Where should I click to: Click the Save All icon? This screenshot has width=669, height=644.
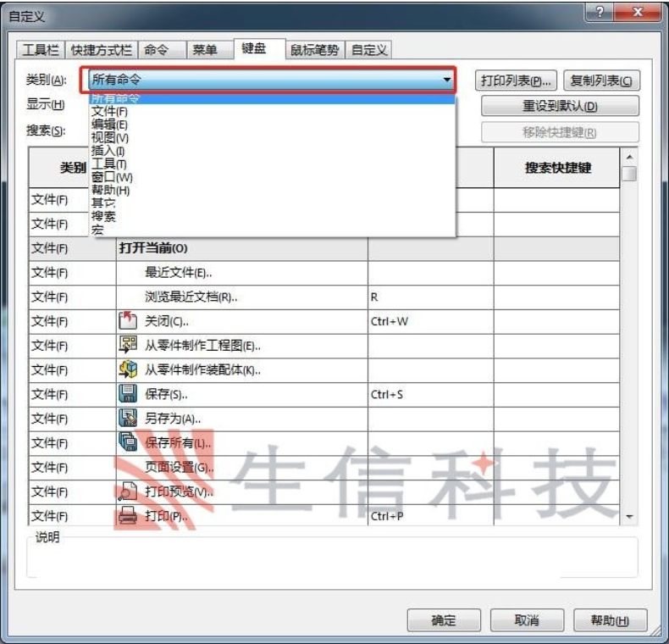(128, 442)
